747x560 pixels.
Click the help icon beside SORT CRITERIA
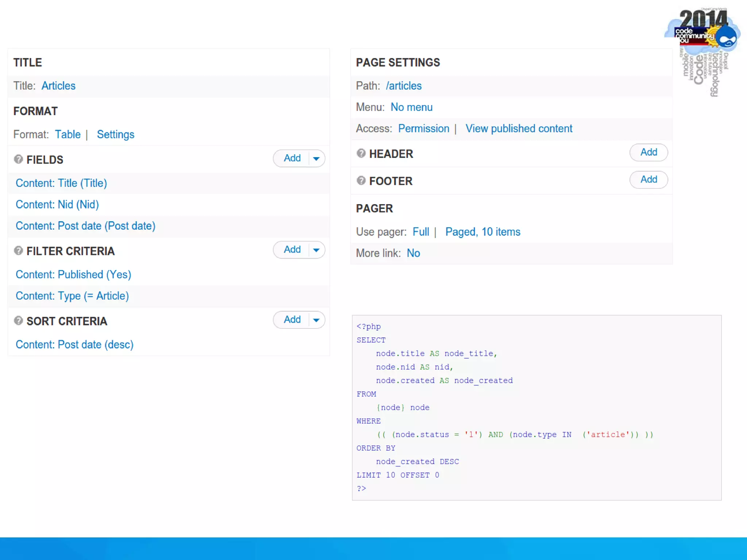pos(18,321)
